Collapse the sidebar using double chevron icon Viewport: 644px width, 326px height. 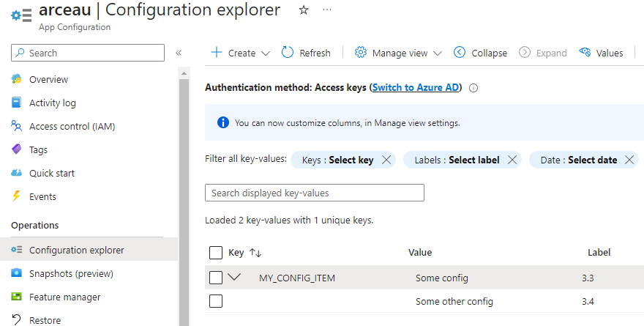(179, 53)
